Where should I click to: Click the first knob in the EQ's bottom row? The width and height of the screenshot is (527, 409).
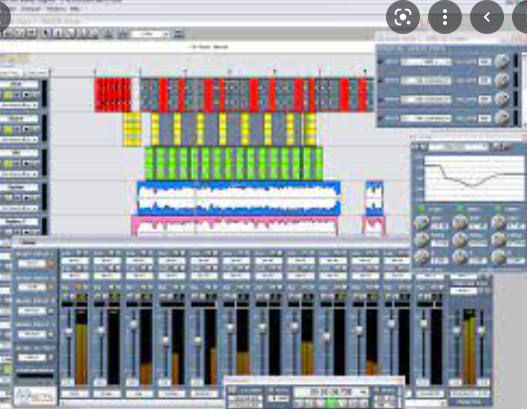coord(421,257)
